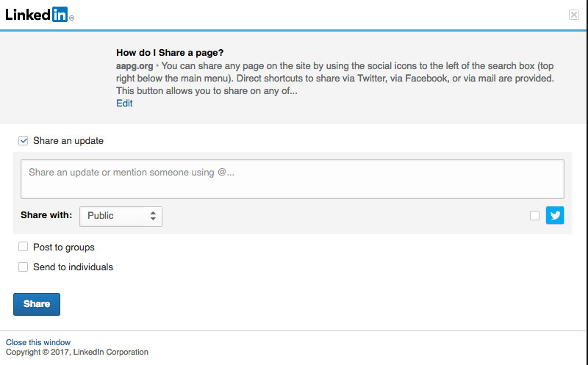Click the LinkedIn logo
This screenshot has width=588, height=365.
[37, 14]
